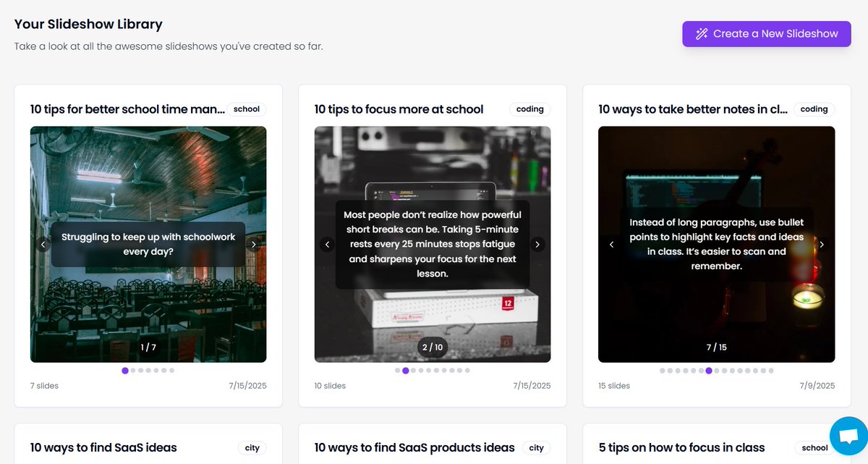Click the city tag on SaaS ideas card
868x464 pixels.
click(252, 448)
